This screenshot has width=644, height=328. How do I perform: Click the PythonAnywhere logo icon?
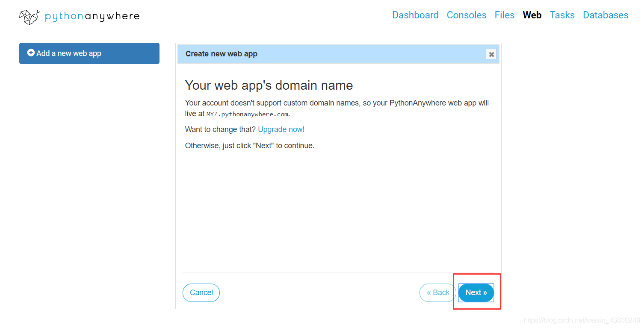click(x=30, y=17)
